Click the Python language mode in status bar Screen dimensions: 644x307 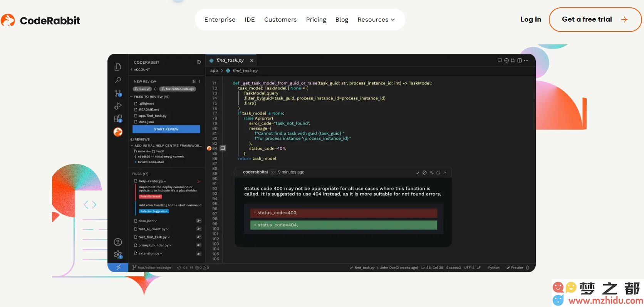click(x=494, y=268)
